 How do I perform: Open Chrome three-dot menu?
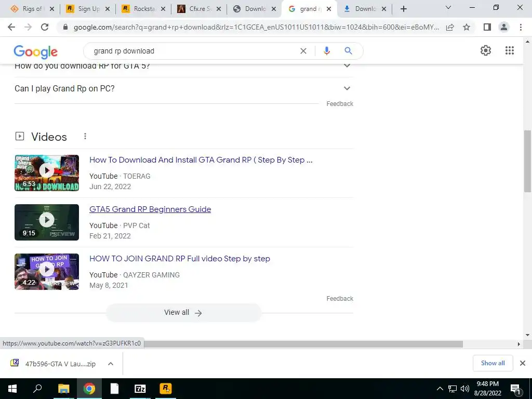click(521, 27)
